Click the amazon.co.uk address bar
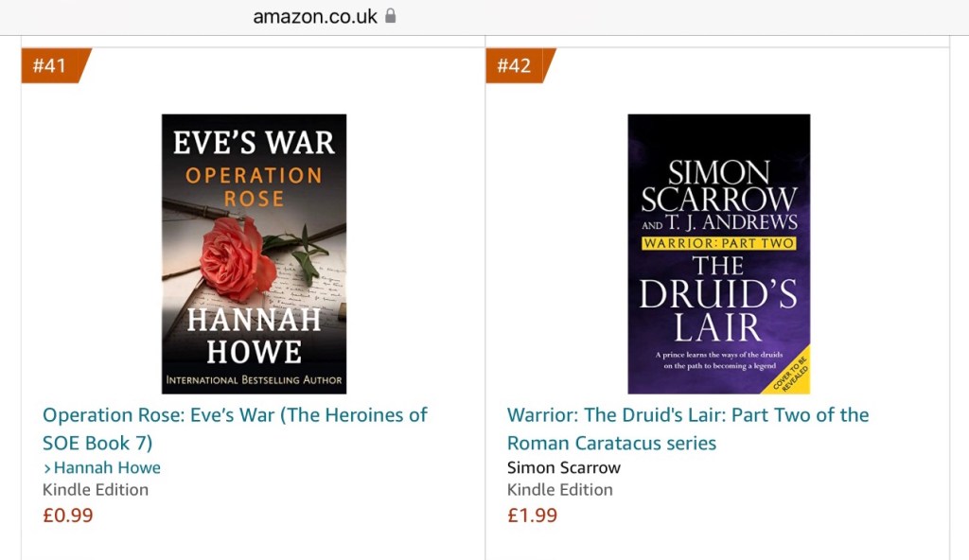Image resolution: width=969 pixels, height=560 pixels. (x=315, y=17)
